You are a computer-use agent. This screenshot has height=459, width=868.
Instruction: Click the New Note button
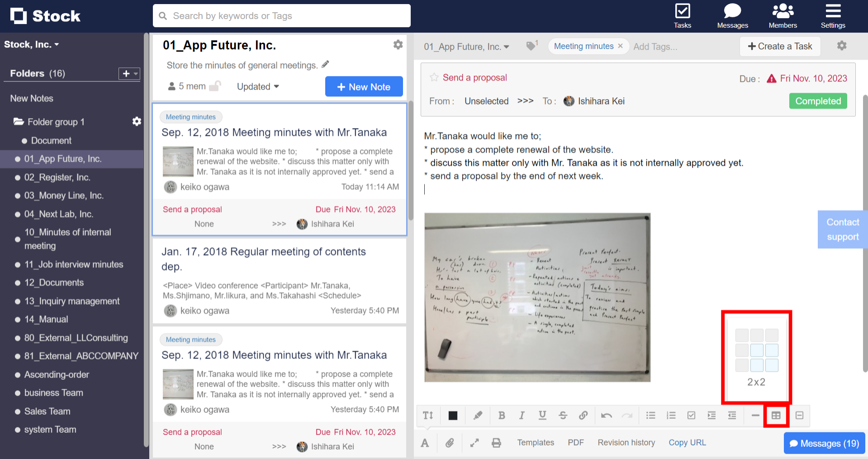pos(364,86)
